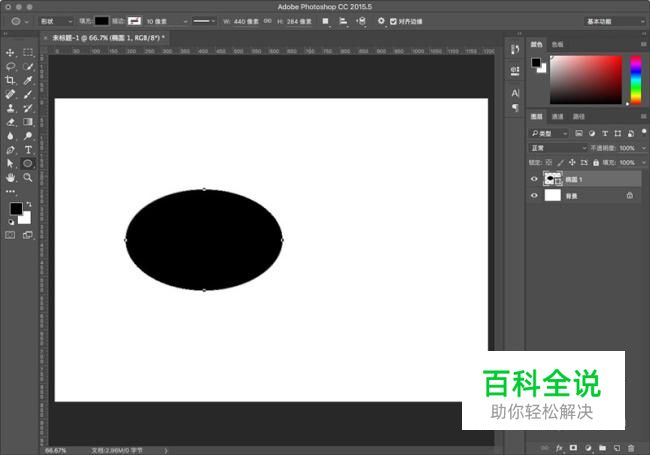Viewport: 650px width, 455px height.
Task: Toggle the type layer filter
Action: [x=605, y=133]
